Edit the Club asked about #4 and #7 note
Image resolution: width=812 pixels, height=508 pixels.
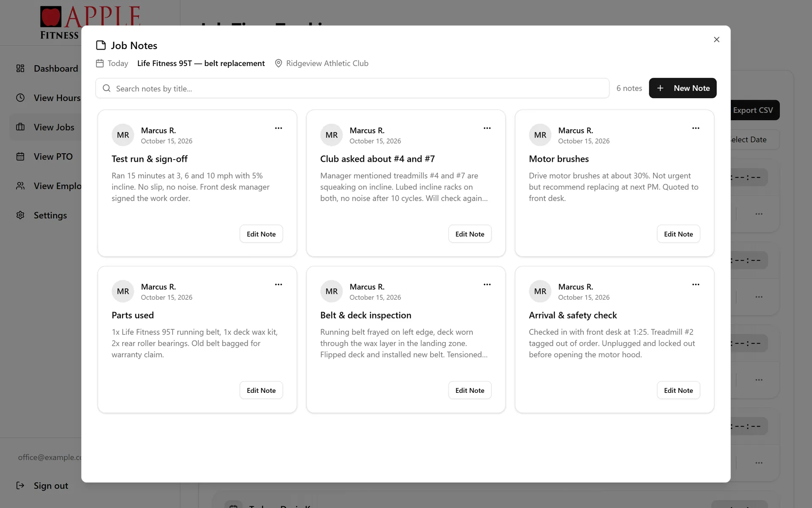(470, 234)
